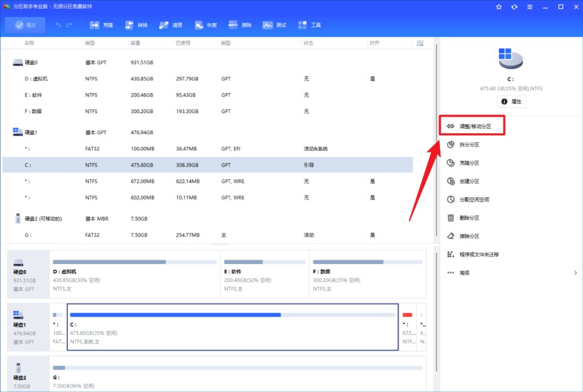Click the 活动&系统 status cell
This screenshot has height=392, width=583.
point(316,149)
